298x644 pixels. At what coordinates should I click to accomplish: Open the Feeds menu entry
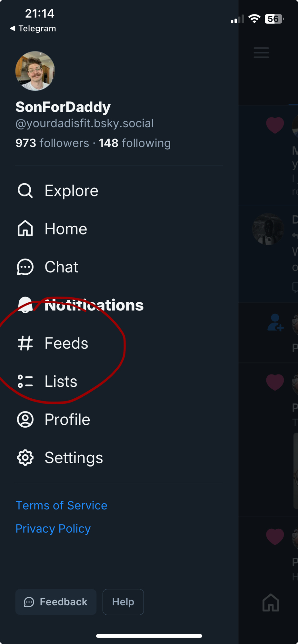click(66, 343)
